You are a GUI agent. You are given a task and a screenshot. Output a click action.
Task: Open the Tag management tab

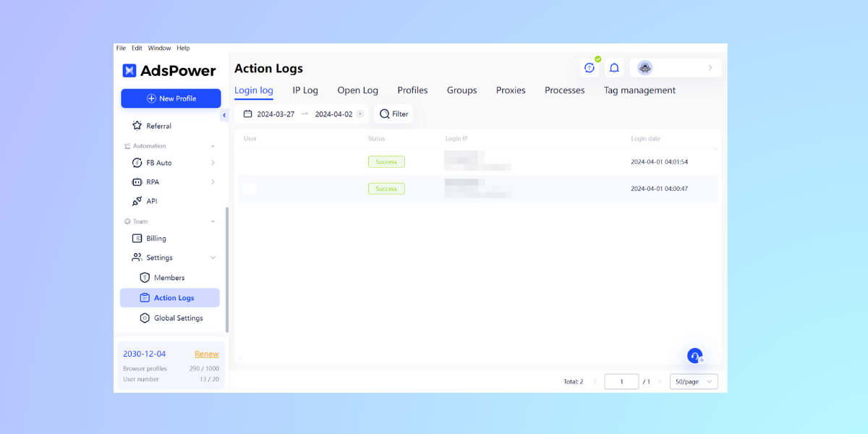639,90
